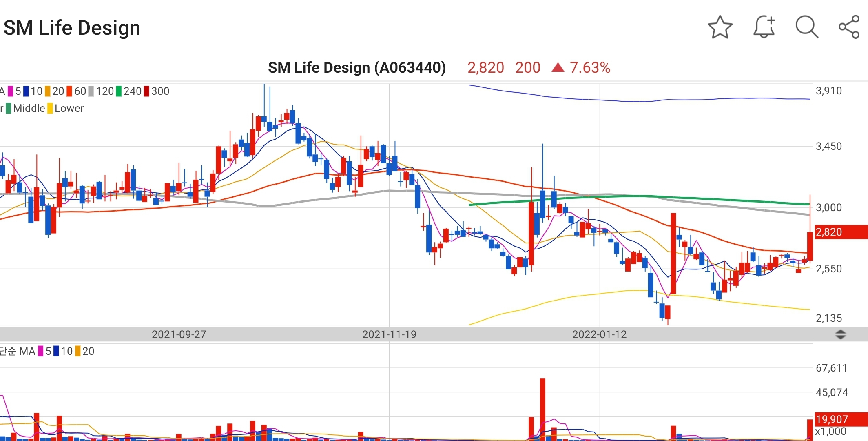
Task: Click the Middle band green legend swatch
Action: (x=9, y=108)
